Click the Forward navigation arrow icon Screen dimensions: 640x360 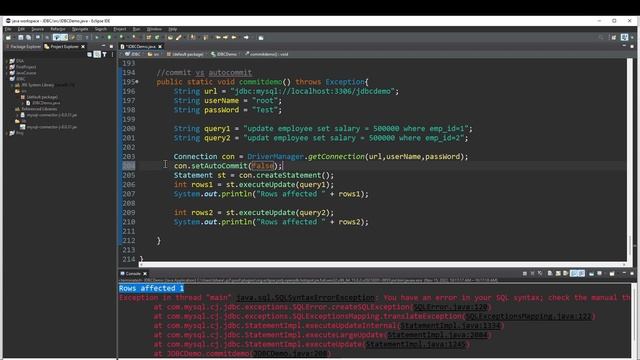point(234,38)
